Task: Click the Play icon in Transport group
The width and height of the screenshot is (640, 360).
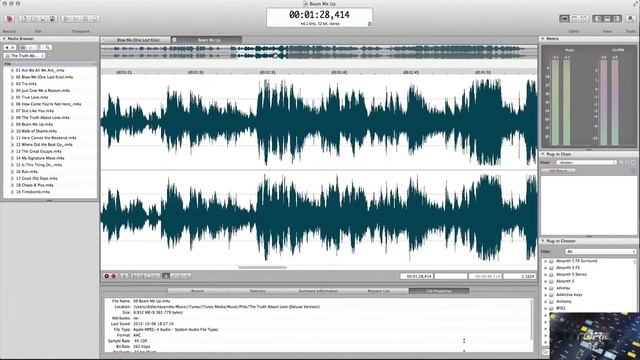Action: point(76,19)
